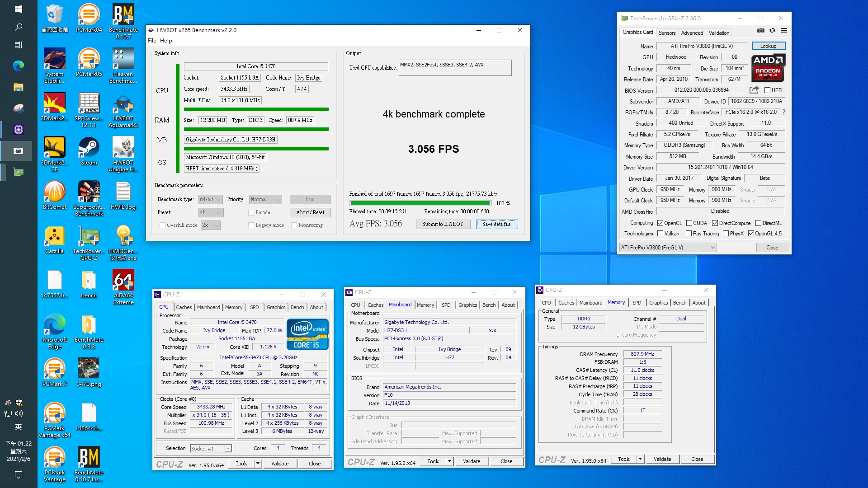Expand Overkill mode 2x dropdown

210,225
